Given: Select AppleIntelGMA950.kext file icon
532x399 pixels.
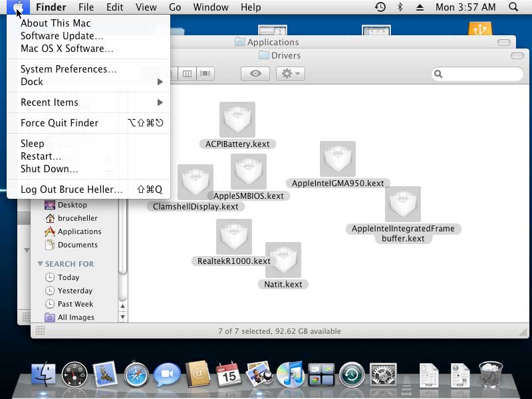Looking at the screenshot, I should click(338, 159).
